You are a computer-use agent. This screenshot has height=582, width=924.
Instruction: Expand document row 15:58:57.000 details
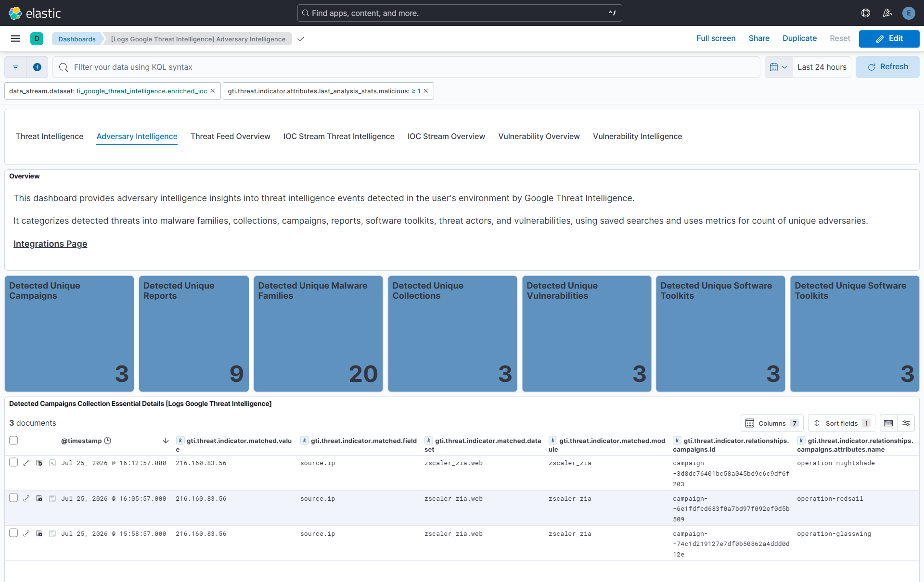pos(26,533)
